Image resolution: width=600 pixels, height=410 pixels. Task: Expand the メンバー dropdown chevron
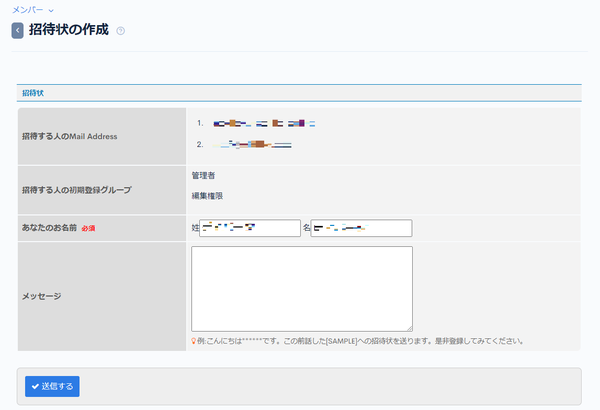[51, 11]
